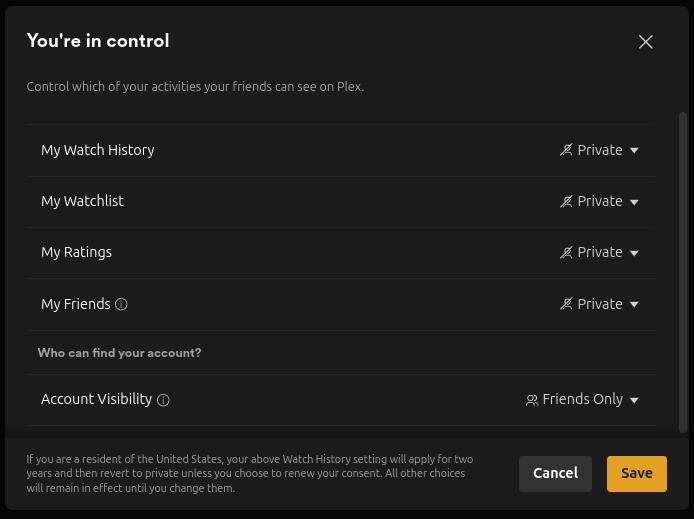Screen dimensions: 694x519
Task: Click the private icon beside My Friends
Action: click(566, 304)
